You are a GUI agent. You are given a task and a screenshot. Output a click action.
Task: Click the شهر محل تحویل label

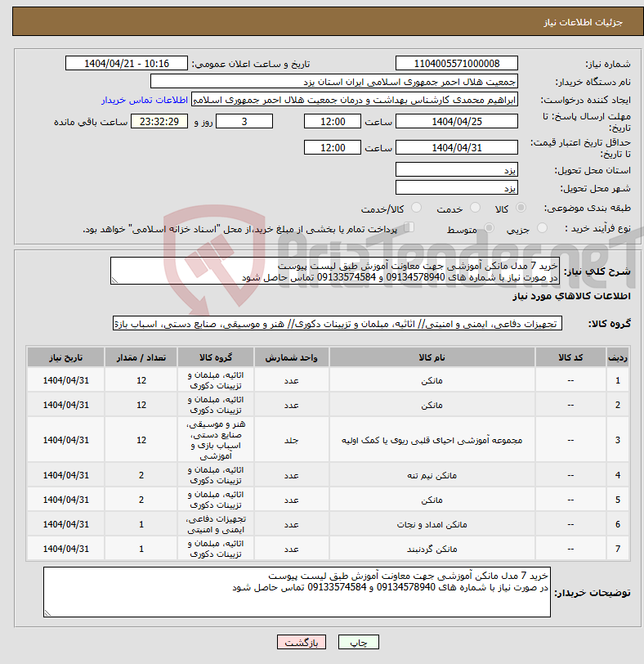[x=595, y=188]
